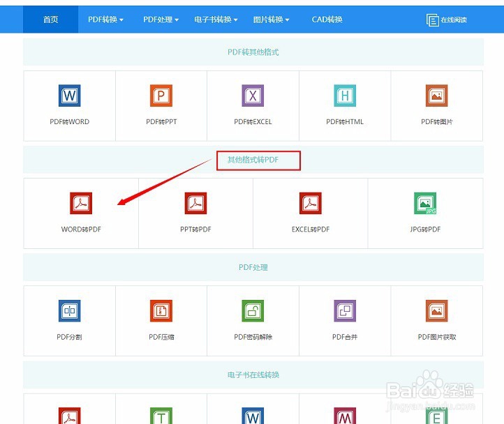This screenshot has height=424, width=504.
Task: Choose the EXCEL转PDF red icon
Action: pos(311,203)
